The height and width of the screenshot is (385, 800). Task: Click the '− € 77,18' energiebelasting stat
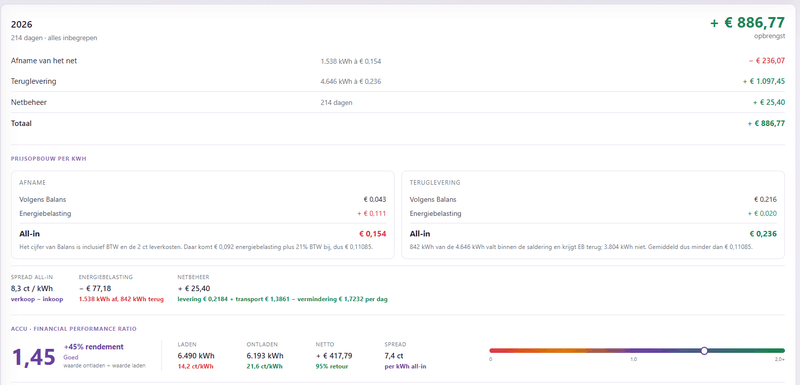click(x=94, y=288)
